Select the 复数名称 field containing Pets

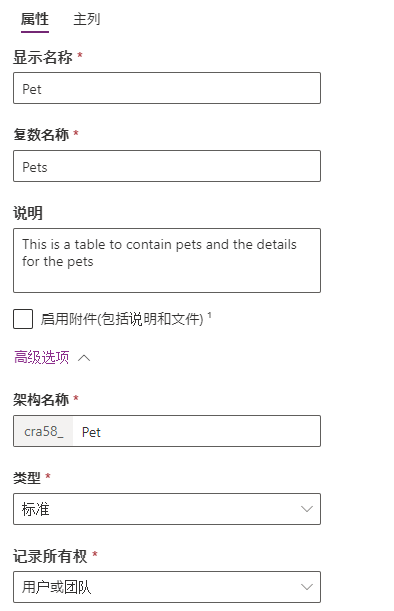coord(167,166)
